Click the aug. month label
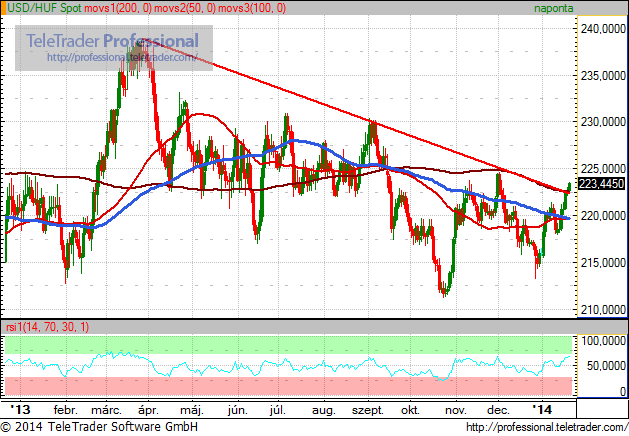 pyautogui.click(x=323, y=410)
